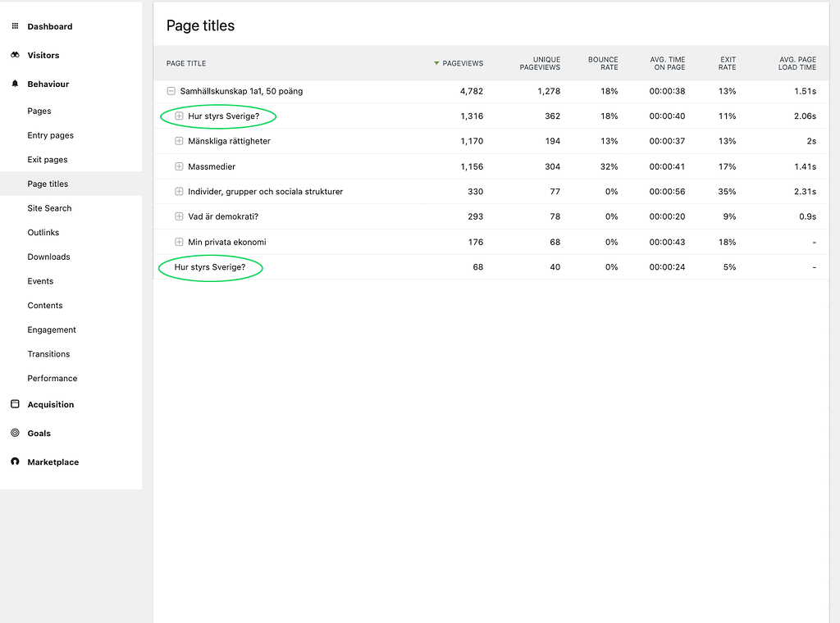Image resolution: width=840 pixels, height=623 pixels.
Task: Open the Entry pages report
Action: coord(52,135)
